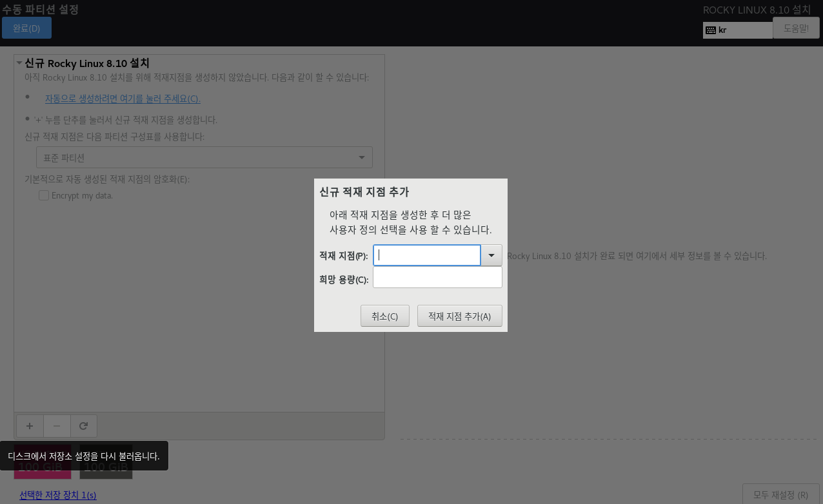823x504 pixels.
Task: Focus the 희망 용량(C) capacity field
Action: click(437, 277)
